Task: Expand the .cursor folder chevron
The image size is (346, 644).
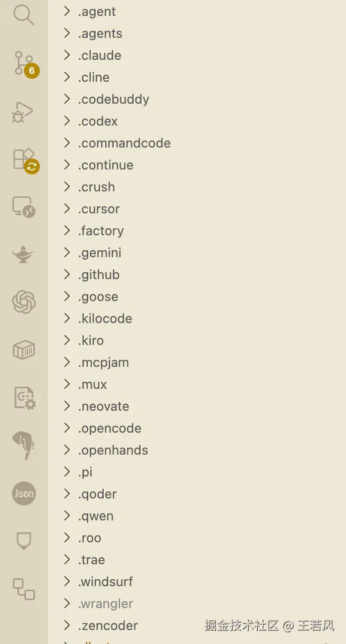Action: [67, 209]
